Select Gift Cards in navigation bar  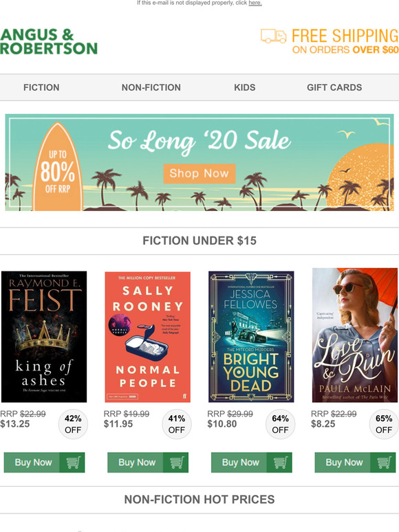(334, 87)
